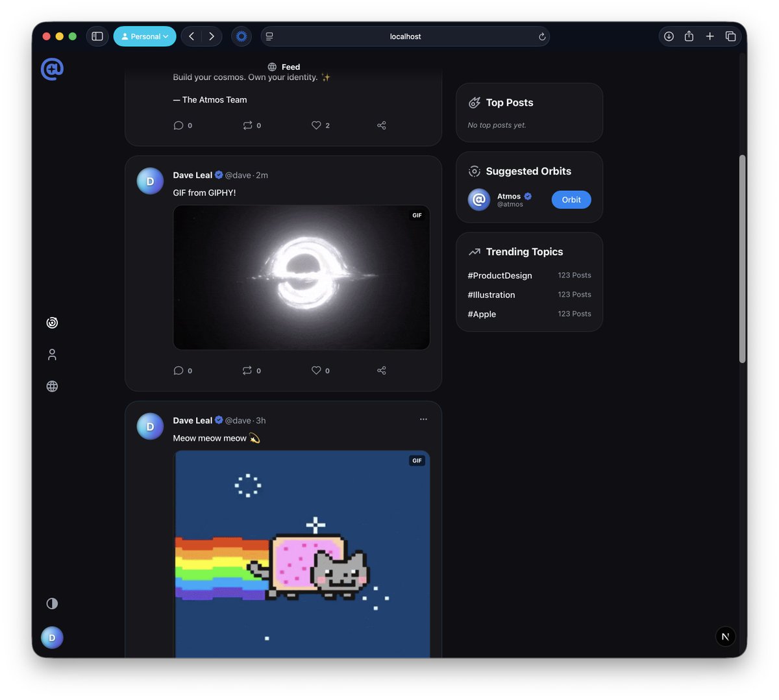Open Dave Leal avatar on Meow post
This screenshot has width=779, height=700.
[150, 427]
